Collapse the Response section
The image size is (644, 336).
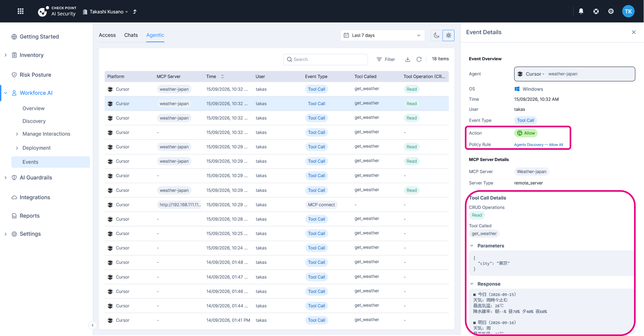pos(472,284)
